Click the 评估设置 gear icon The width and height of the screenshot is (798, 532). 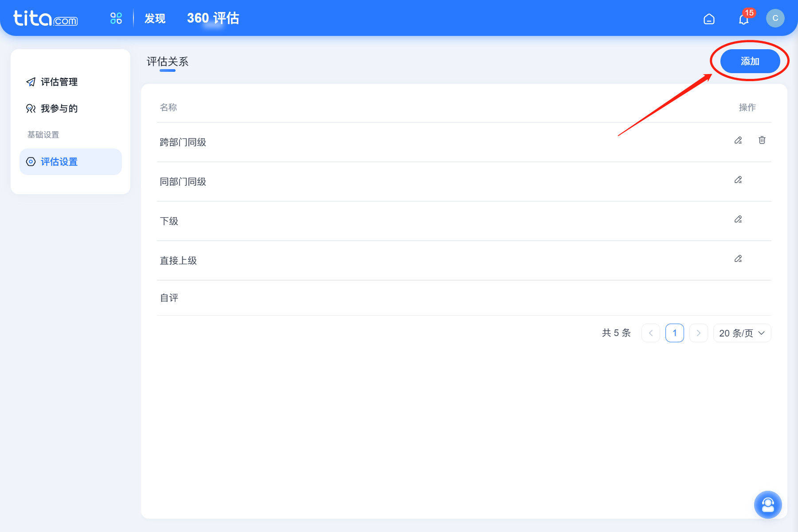pos(31,162)
